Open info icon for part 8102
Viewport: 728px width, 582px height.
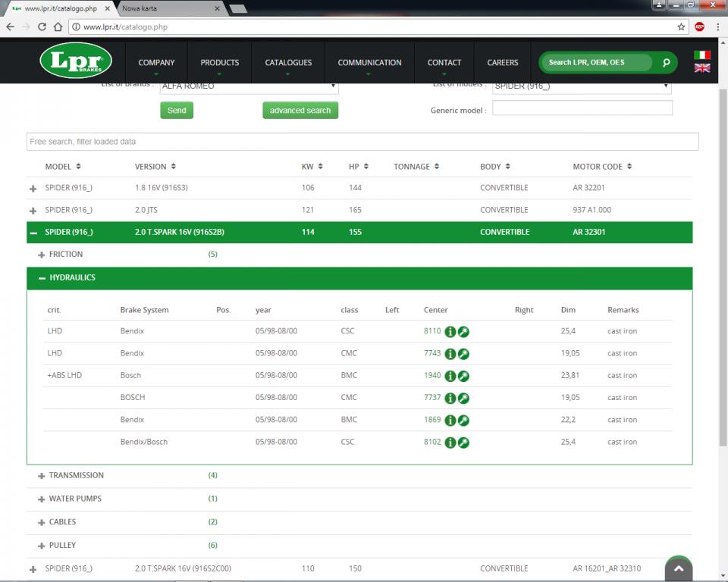click(x=450, y=443)
